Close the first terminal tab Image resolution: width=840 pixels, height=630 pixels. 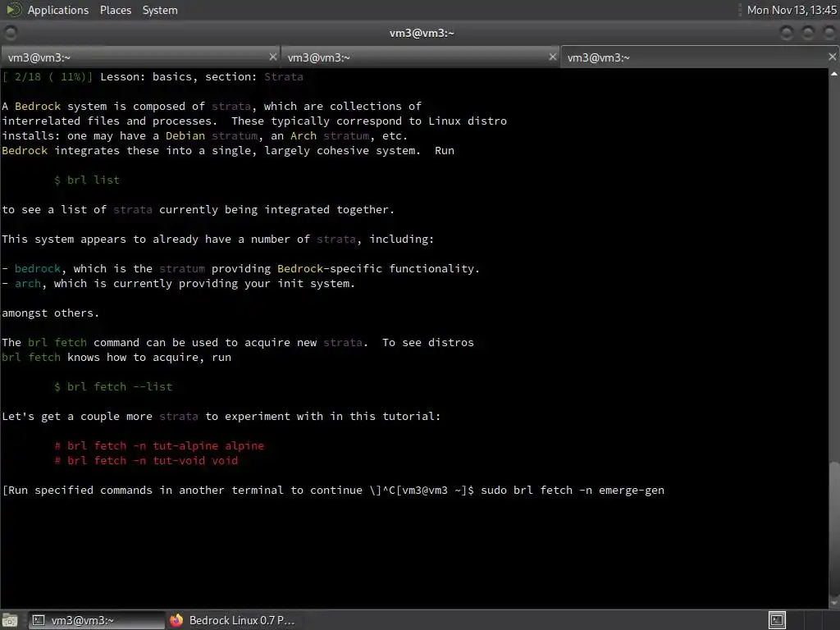point(272,57)
